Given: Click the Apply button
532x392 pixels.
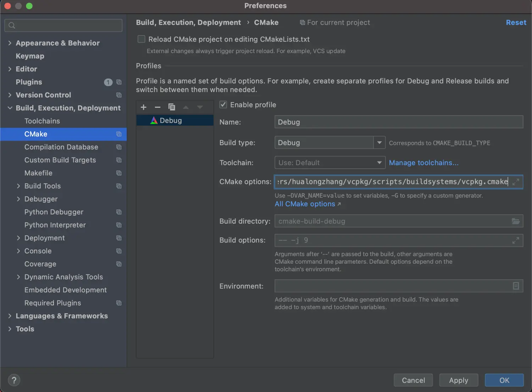Looking at the screenshot, I should [x=459, y=380].
